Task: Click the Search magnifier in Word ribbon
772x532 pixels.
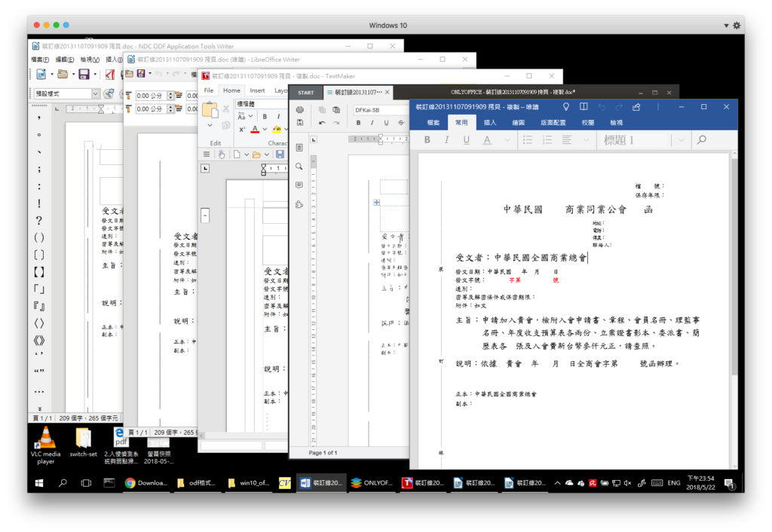Action: (702, 140)
